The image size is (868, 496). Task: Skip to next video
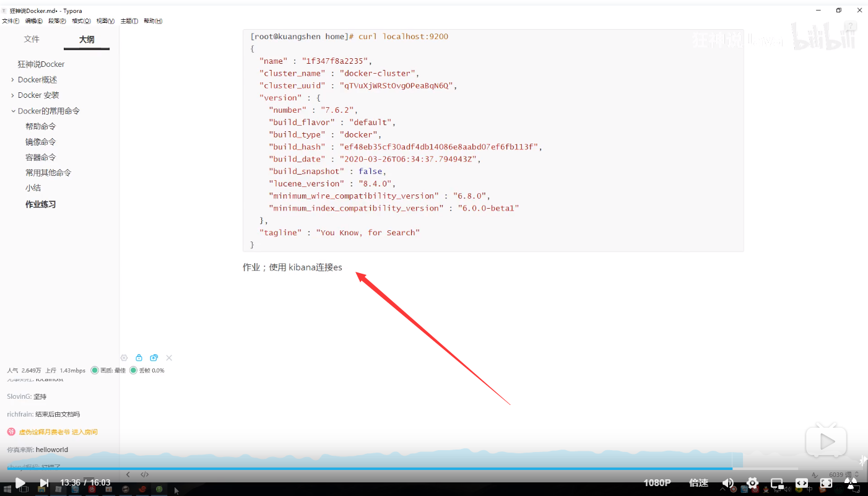point(44,482)
